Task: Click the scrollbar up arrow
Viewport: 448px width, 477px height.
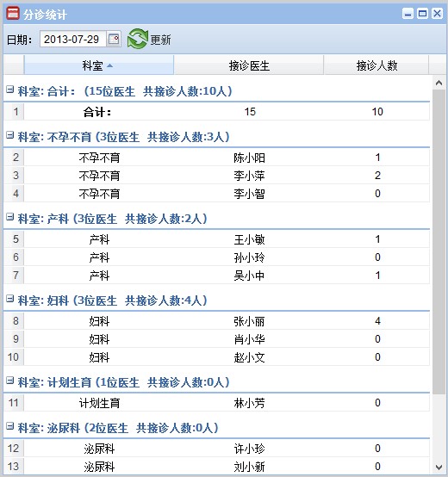Action: 439,83
